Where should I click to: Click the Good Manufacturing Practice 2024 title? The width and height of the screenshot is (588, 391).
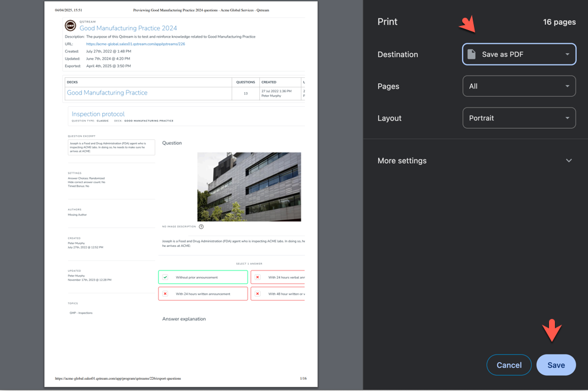(128, 28)
